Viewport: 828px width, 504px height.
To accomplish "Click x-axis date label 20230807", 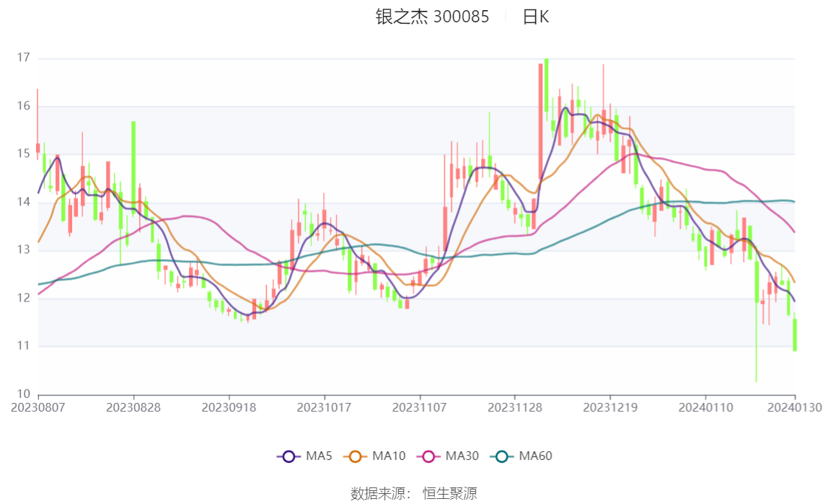I will tap(38, 407).
